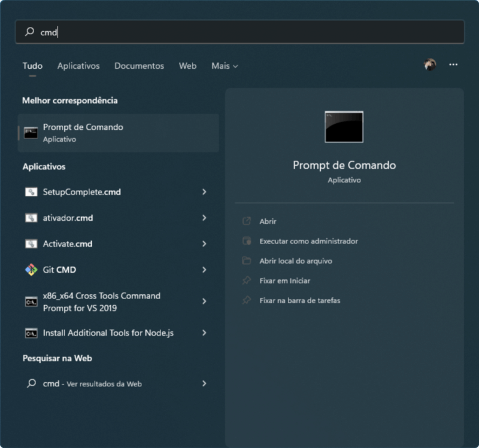This screenshot has height=448, width=479.
Task: Expand x86_x64 Cross Tools chevron
Action: click(x=204, y=301)
